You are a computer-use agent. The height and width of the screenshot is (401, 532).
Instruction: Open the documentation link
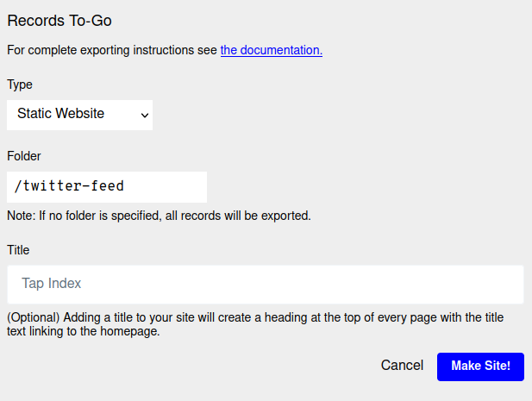tap(271, 50)
